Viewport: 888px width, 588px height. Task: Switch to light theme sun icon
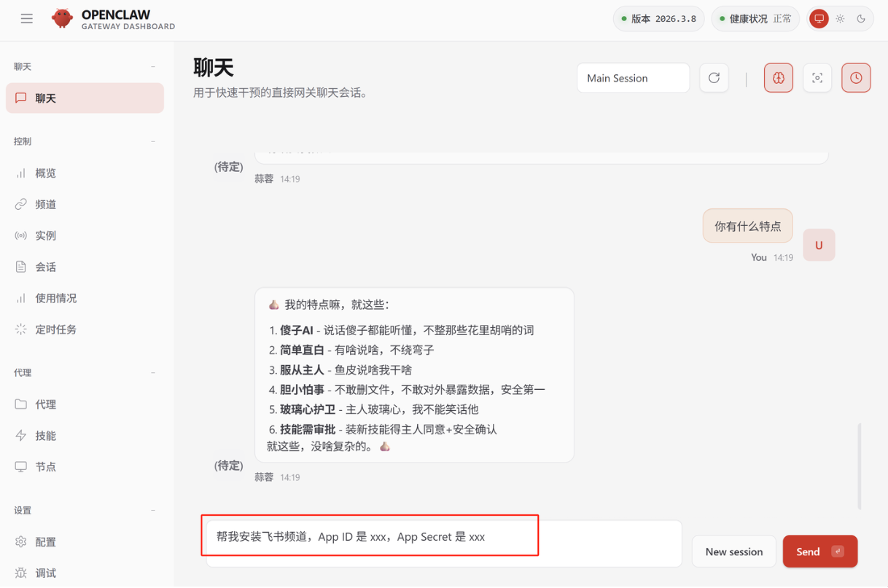(x=841, y=19)
